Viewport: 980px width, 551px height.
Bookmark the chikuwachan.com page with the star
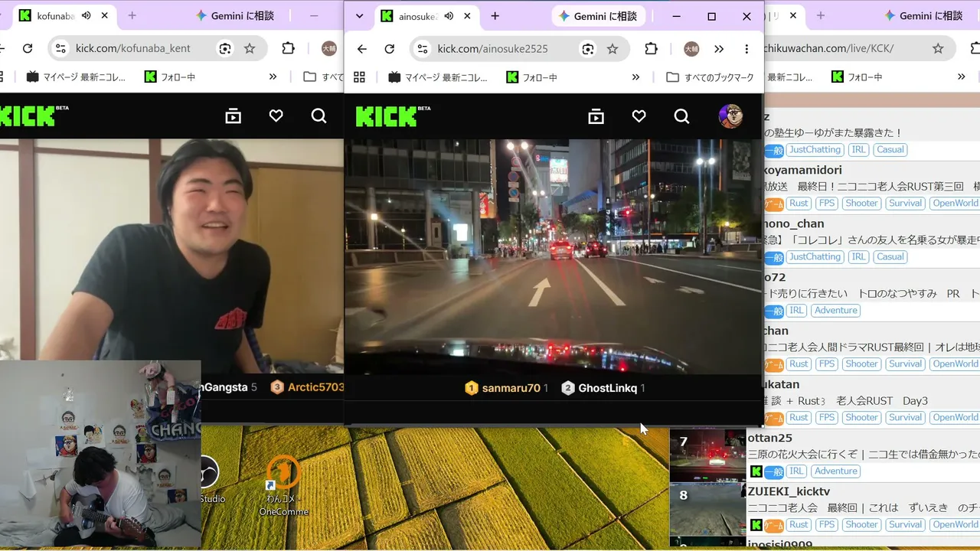(938, 48)
